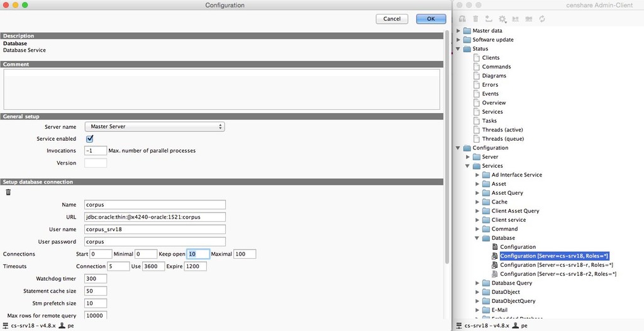This screenshot has height=331, width=644.
Task: Open the Server name dropdown
Action: coord(155,127)
